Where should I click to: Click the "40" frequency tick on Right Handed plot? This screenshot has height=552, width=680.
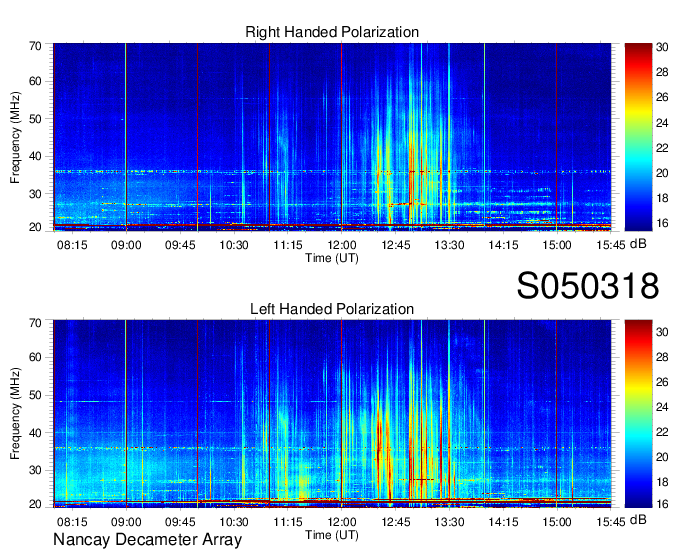35,156
